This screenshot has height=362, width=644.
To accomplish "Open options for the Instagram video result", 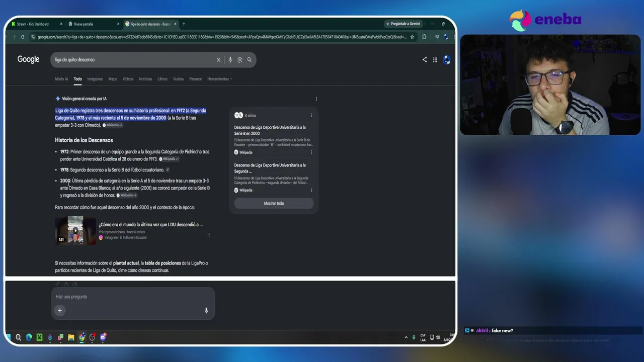I will pyautogui.click(x=209, y=235).
